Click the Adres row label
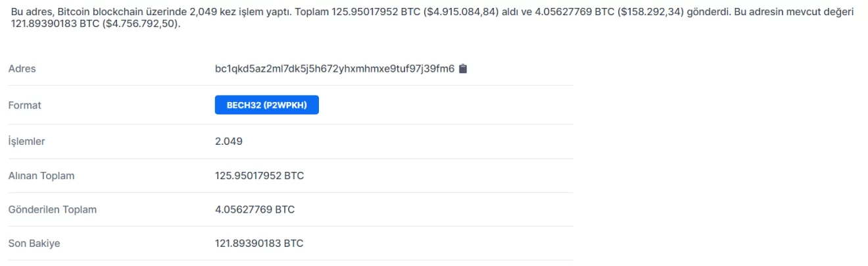Viewport: 868px width, 266px height. click(x=22, y=68)
